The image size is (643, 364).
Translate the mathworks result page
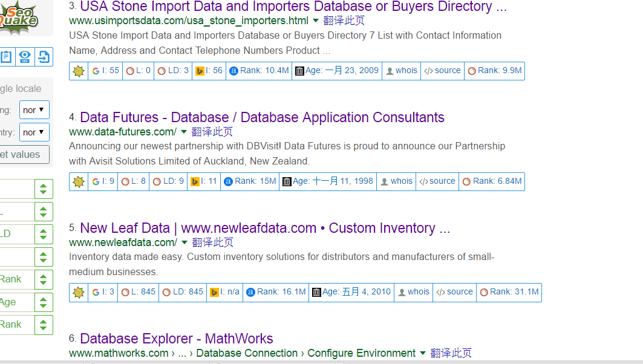point(451,353)
